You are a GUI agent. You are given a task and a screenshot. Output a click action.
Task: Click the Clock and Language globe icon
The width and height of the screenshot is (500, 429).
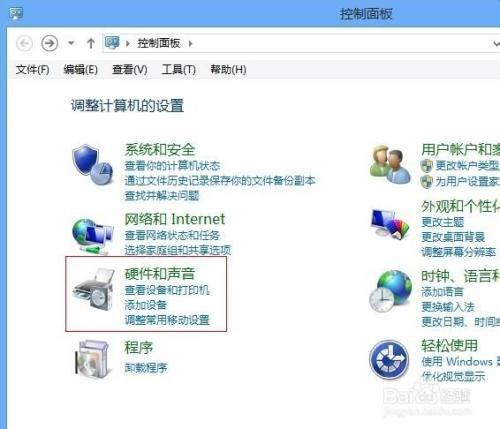[x=390, y=291]
